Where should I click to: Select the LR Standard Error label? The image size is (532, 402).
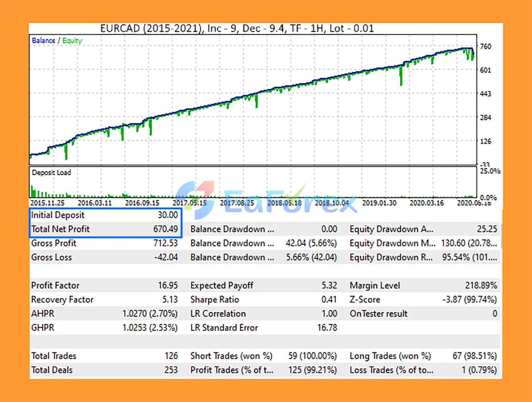pos(224,328)
